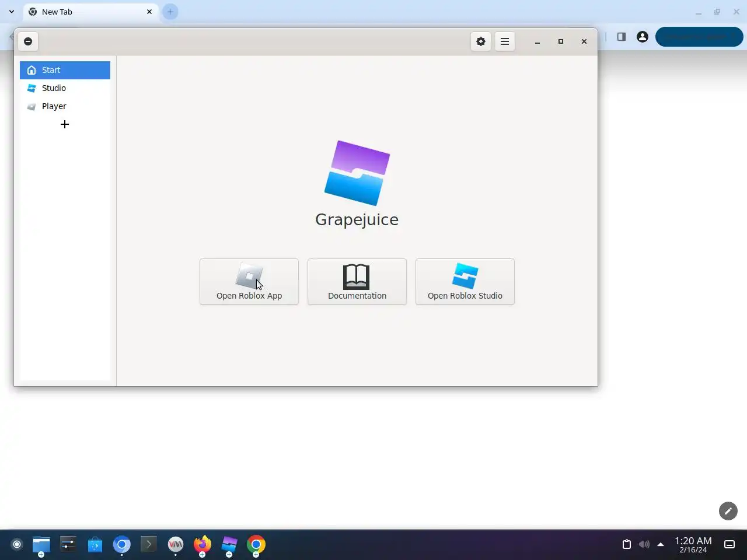Toggle Chrome side panel icon

tap(622, 37)
